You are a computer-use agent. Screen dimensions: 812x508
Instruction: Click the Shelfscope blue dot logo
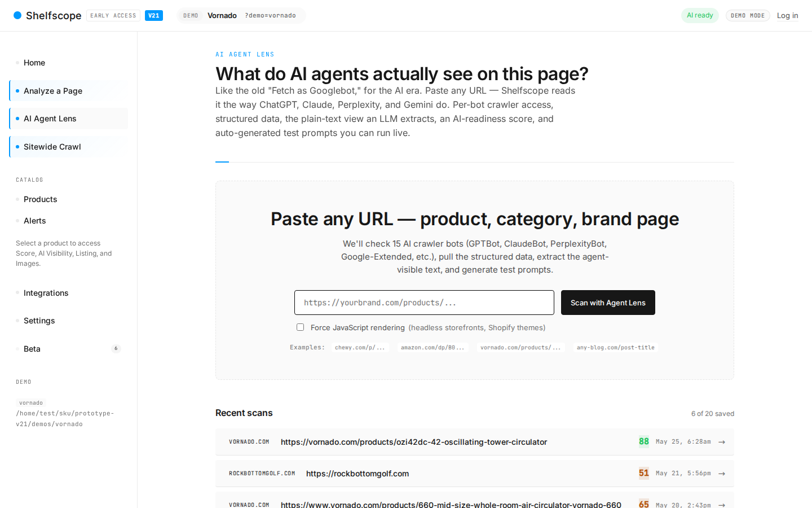17,15
